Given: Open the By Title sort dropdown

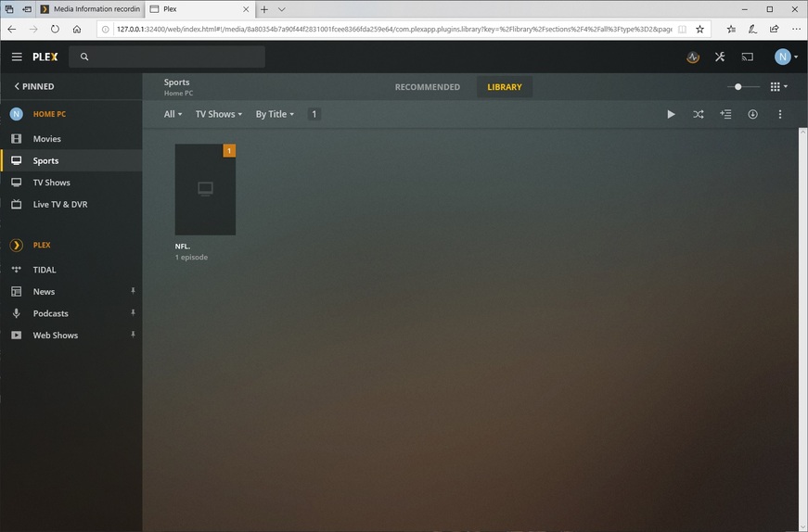Looking at the screenshot, I should tap(275, 114).
